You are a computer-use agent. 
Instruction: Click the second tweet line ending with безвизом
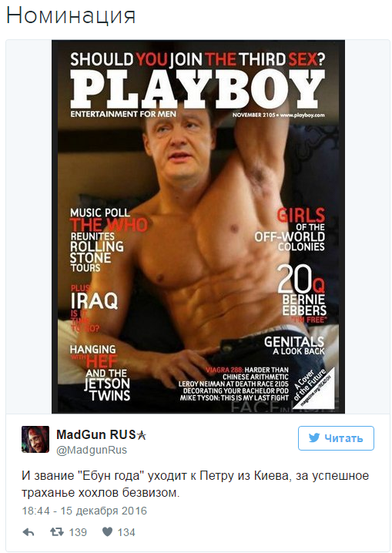tap(101, 492)
